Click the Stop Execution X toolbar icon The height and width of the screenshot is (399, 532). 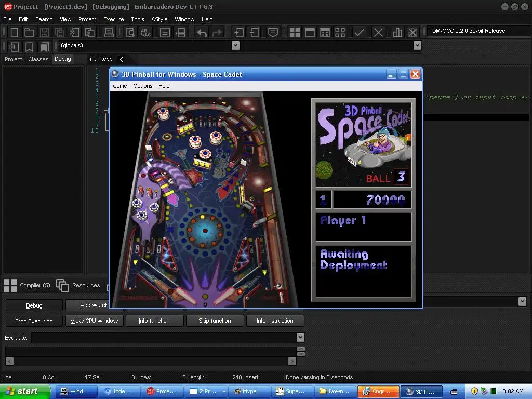pyautogui.click(x=378, y=33)
